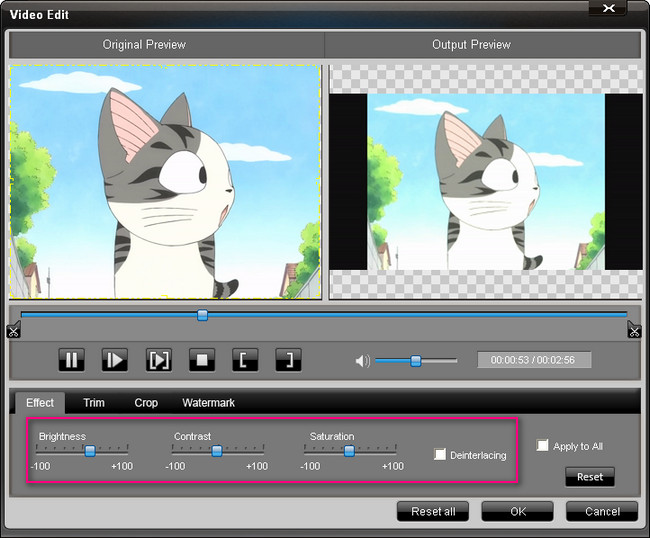Enable the Deinterlacing checkbox
The width and height of the screenshot is (650, 538).
tap(440, 454)
